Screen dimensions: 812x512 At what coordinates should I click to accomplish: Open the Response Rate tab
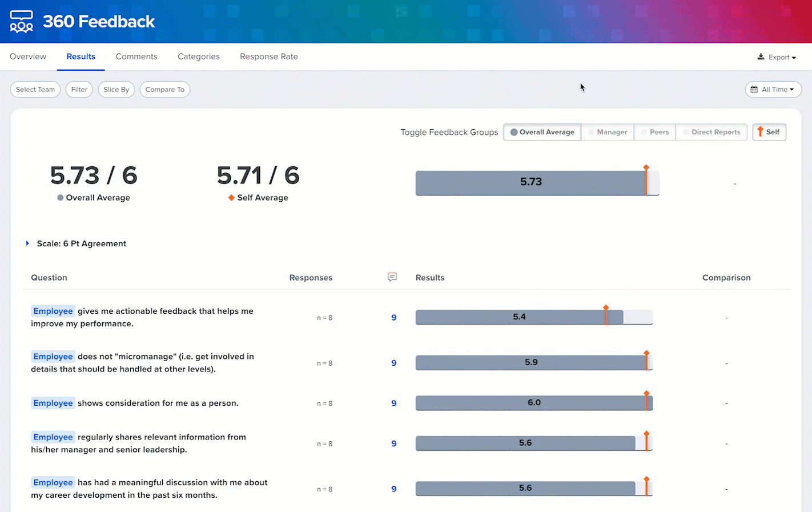click(269, 57)
